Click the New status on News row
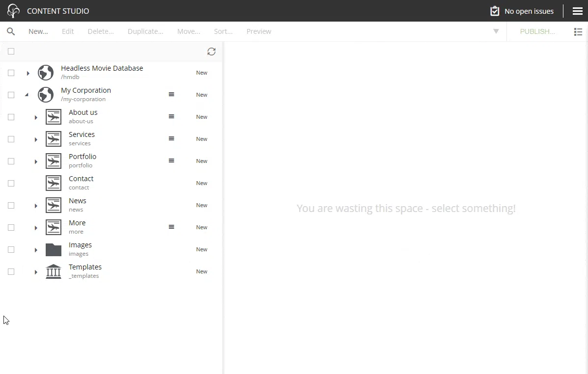 202,205
